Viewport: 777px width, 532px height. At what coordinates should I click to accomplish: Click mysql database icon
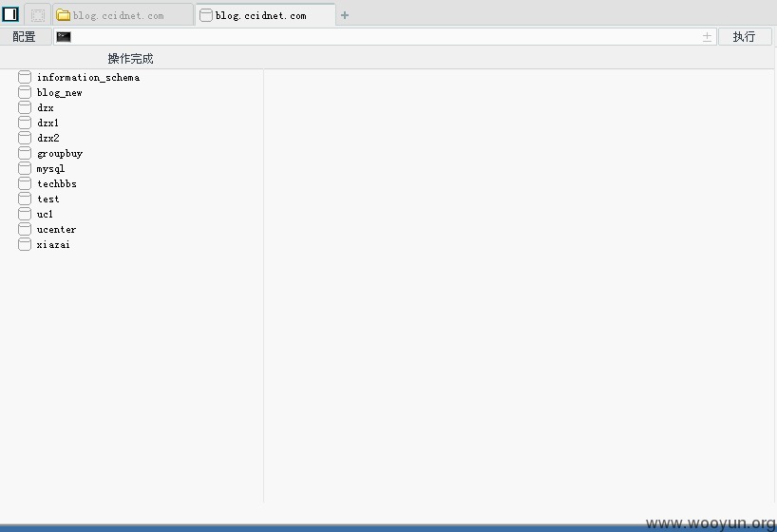pos(25,168)
